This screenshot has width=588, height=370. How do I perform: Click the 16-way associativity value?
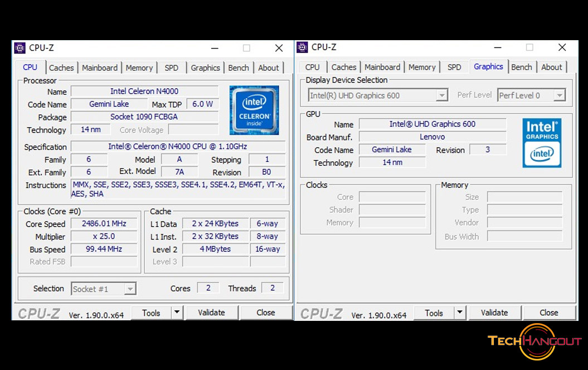[268, 249]
